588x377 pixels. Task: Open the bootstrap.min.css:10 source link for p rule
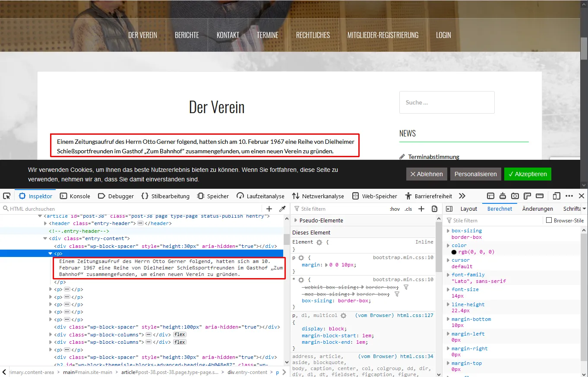(x=403, y=258)
